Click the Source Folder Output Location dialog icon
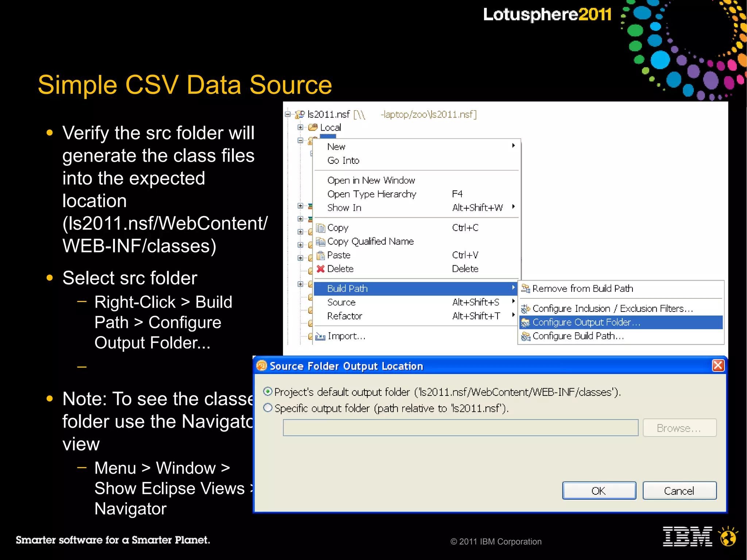Viewport: 747px width, 560px height. pyautogui.click(x=262, y=366)
